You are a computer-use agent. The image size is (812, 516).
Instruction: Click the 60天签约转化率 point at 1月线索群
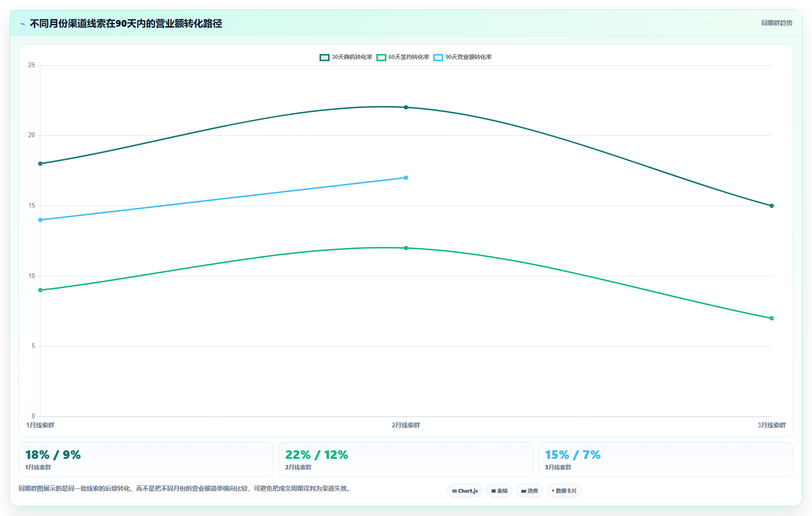coord(40,290)
